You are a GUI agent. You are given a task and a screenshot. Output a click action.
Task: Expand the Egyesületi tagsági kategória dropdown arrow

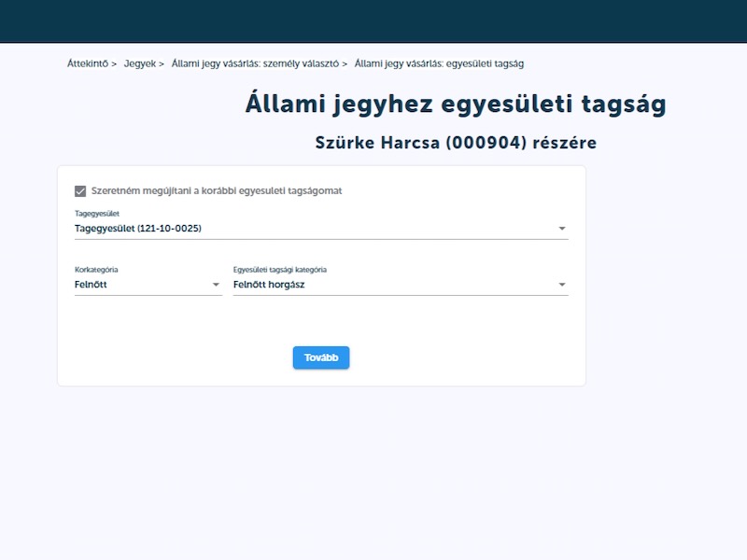coord(562,285)
